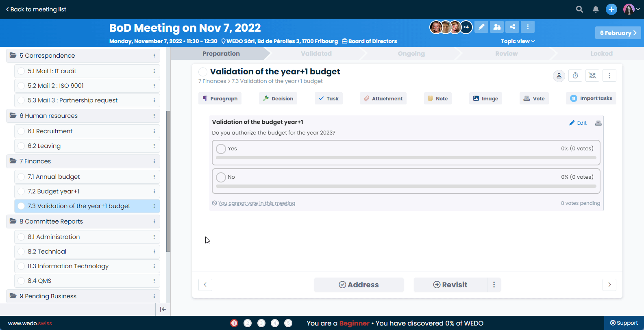The width and height of the screenshot is (644, 330).
Task: Collapse the 6 Human resources section
Action: point(13,115)
